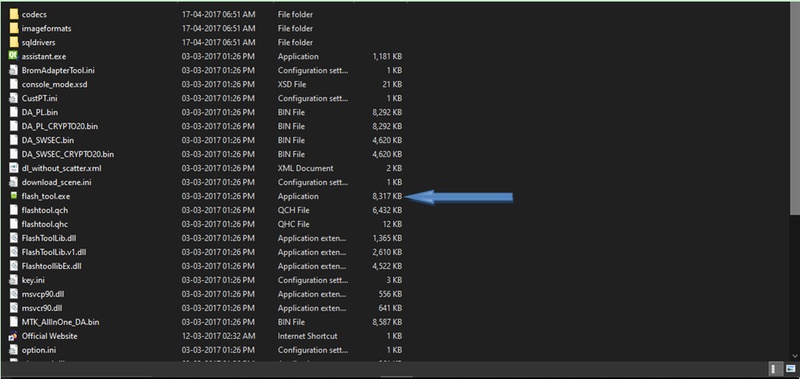
Task: Click the 12-03-2017 02:32 AM date
Action: [x=218, y=336]
